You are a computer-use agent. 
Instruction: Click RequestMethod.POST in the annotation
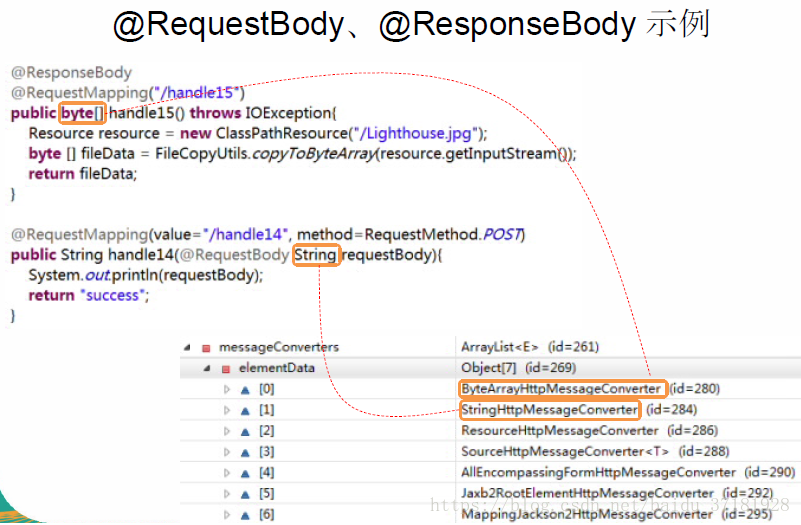[x=443, y=234]
